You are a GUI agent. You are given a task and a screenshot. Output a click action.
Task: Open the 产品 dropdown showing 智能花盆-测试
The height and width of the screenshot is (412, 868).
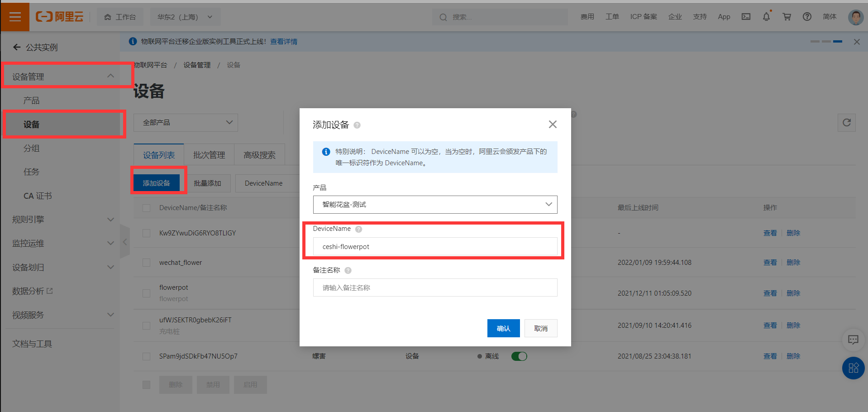[435, 205]
